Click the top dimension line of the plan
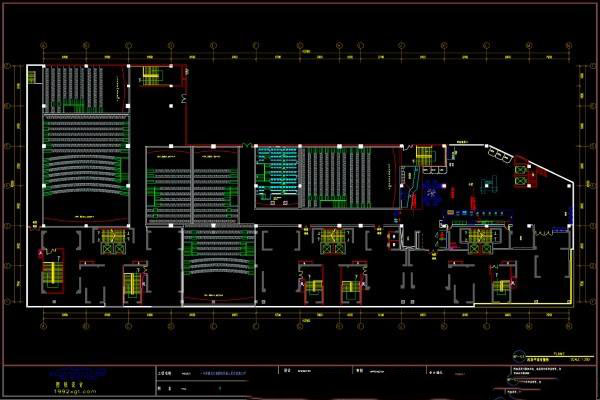The height and width of the screenshot is (400, 600). click(x=300, y=44)
